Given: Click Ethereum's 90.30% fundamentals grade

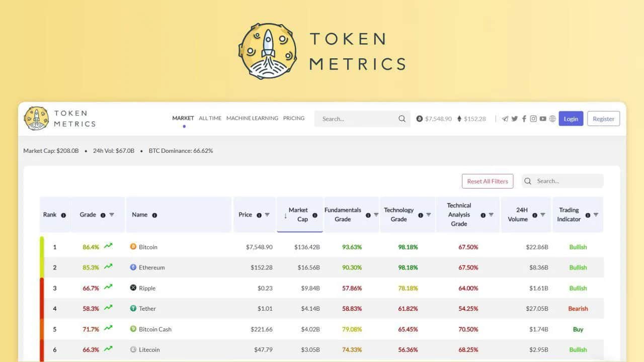Looking at the screenshot, I should click(352, 267).
